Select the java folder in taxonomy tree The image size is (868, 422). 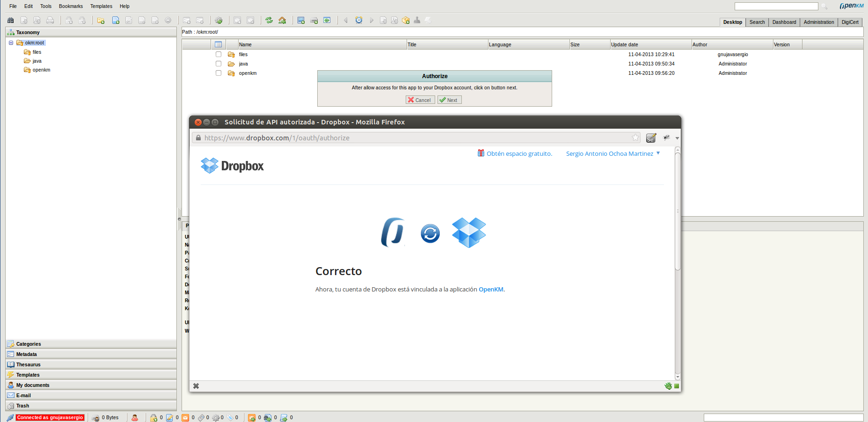(x=33, y=61)
